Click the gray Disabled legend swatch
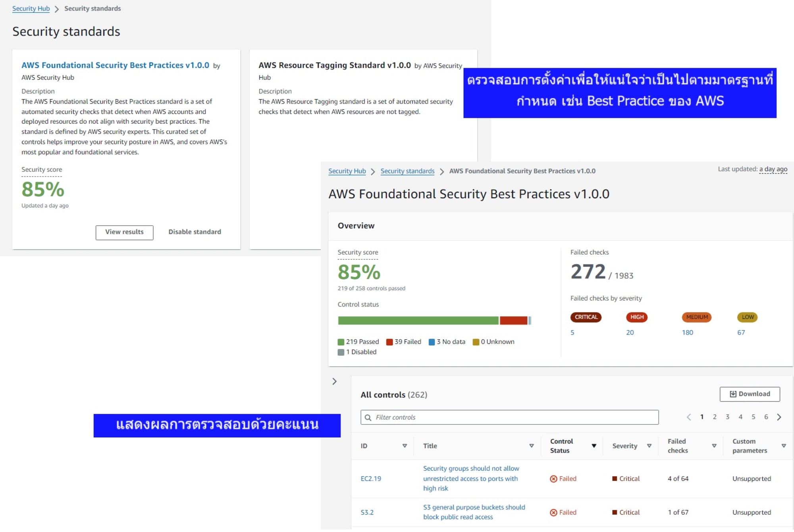794x532 pixels. [341, 352]
